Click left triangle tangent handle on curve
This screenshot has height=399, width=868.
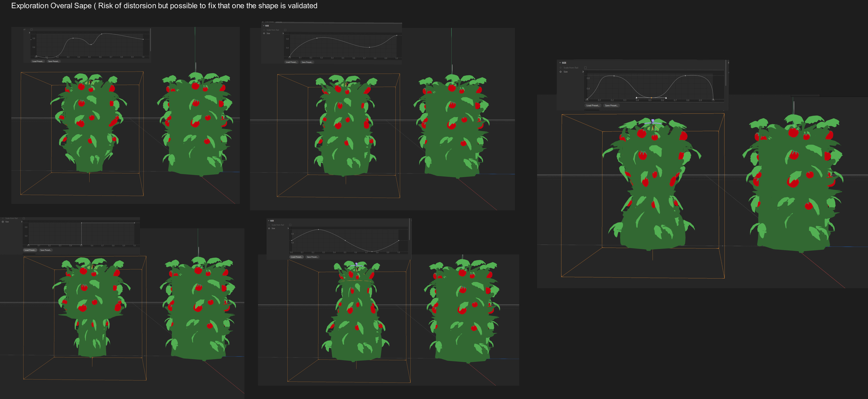pyautogui.click(x=636, y=97)
